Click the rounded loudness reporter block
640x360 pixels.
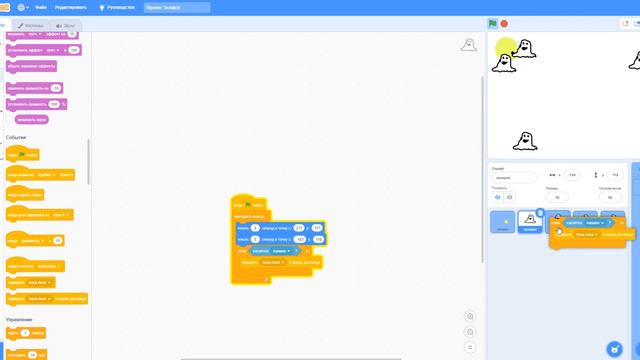click(x=32, y=120)
